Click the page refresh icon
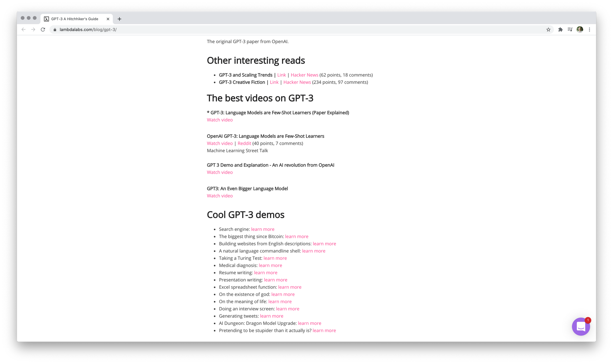Screen dimensions: 613x364 tap(43, 29)
